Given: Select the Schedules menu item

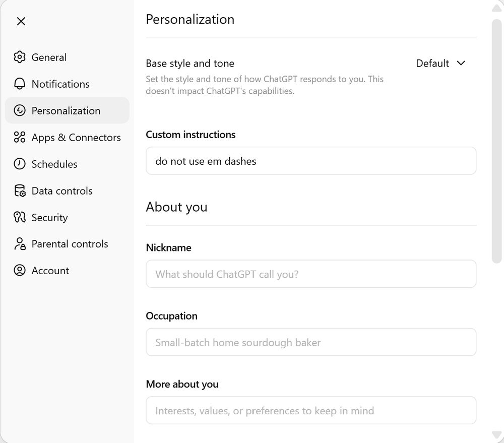Looking at the screenshot, I should 54,164.
